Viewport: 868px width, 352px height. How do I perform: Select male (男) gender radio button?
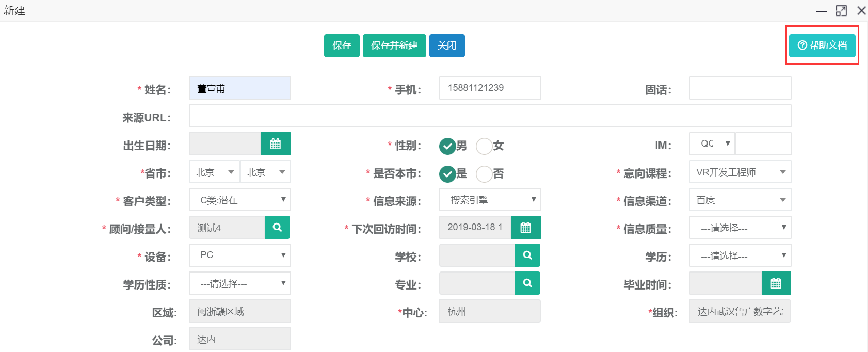point(447,146)
